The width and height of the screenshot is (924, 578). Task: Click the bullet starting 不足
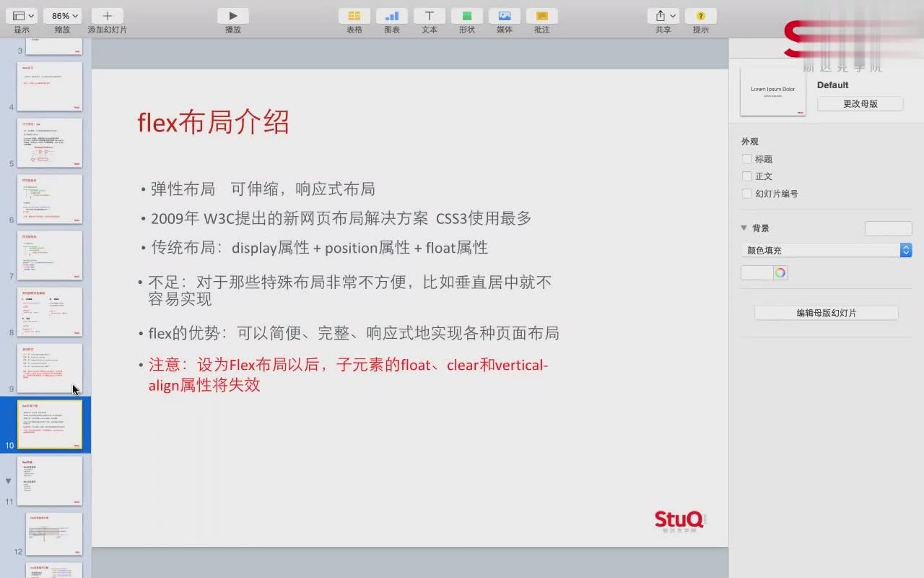point(349,290)
